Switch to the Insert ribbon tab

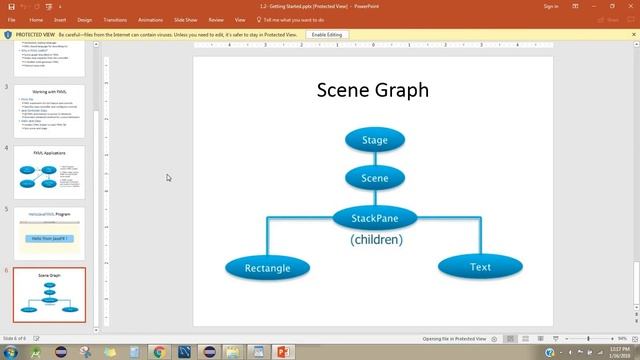coord(60,20)
